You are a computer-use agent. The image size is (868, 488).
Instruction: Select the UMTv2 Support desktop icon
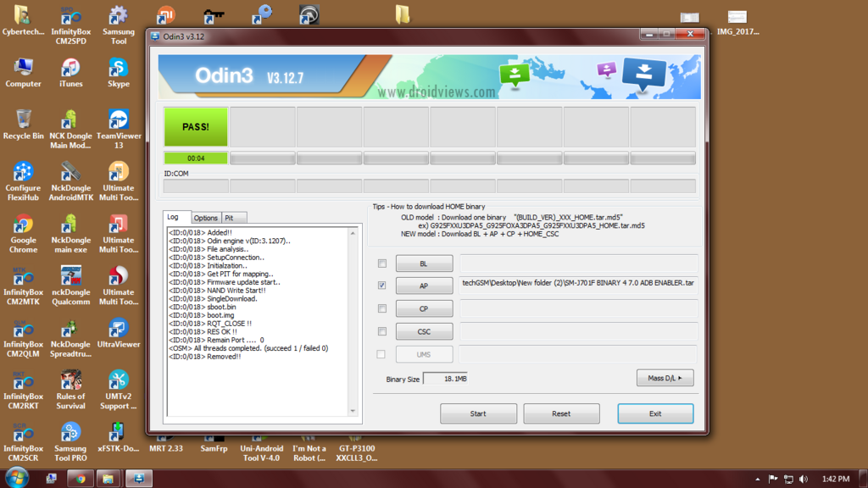point(119,390)
